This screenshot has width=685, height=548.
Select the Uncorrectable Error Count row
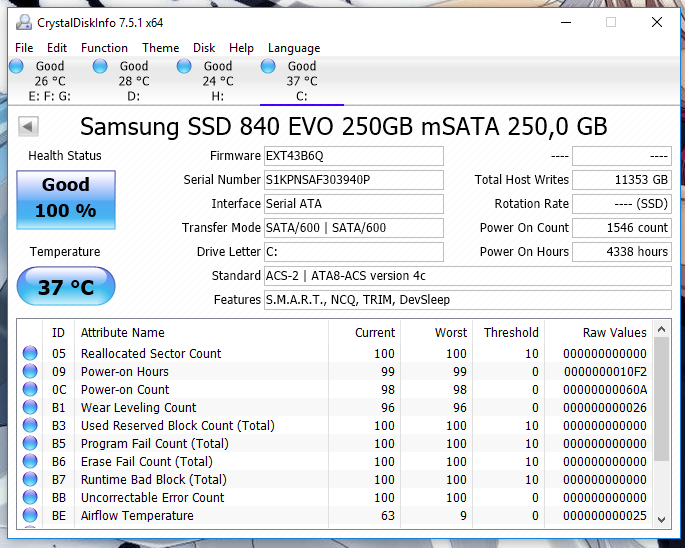tap(335, 497)
